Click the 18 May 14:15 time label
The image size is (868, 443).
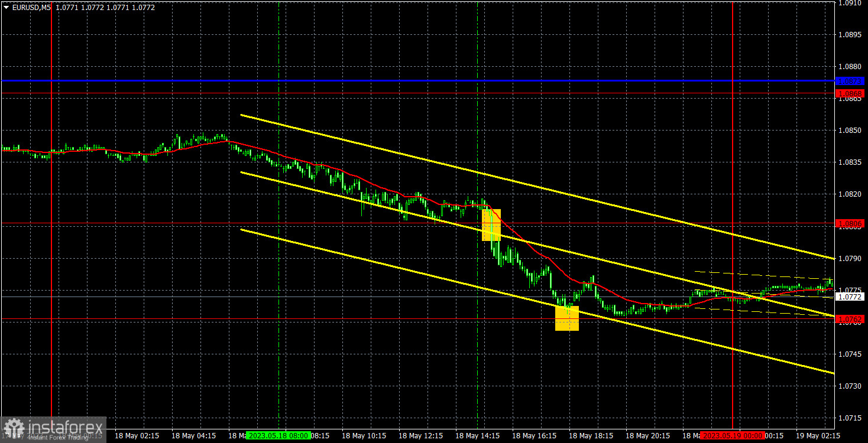tap(477, 435)
